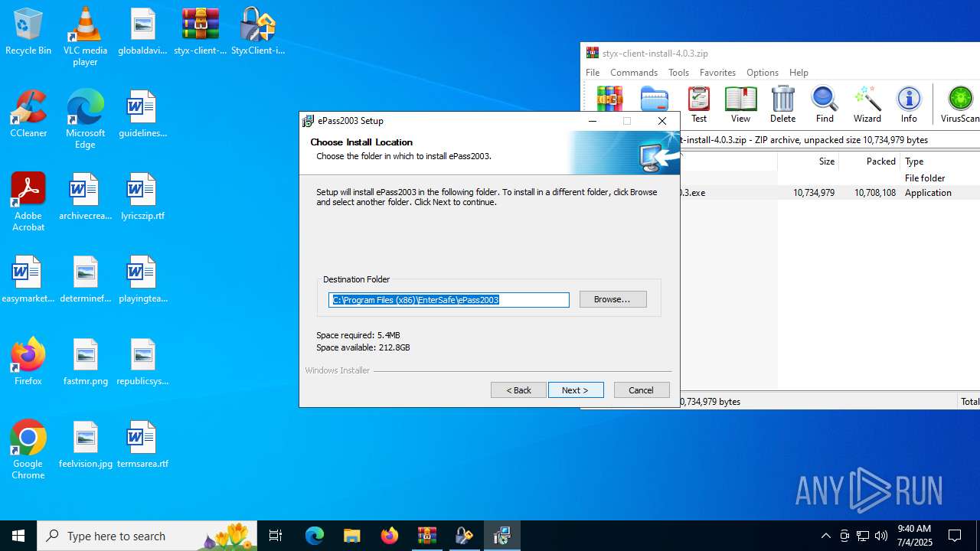Open Edge from the taskbar

315,536
